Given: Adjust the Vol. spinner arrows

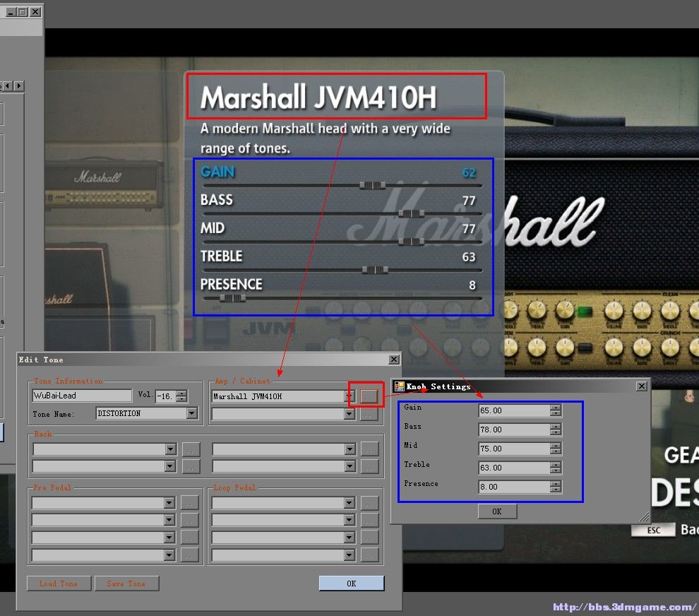Looking at the screenshot, I should [181, 396].
